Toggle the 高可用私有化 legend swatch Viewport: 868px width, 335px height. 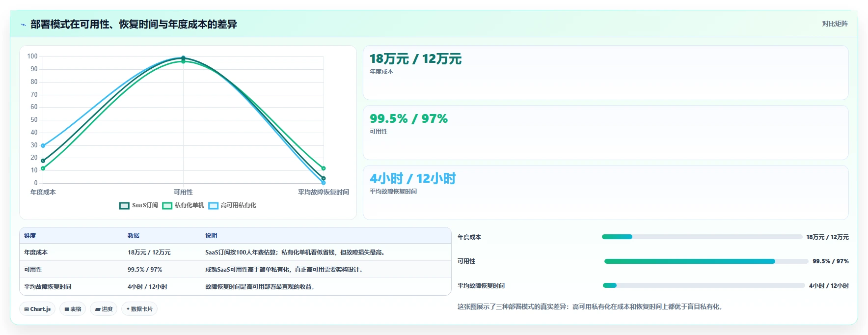(x=213, y=205)
